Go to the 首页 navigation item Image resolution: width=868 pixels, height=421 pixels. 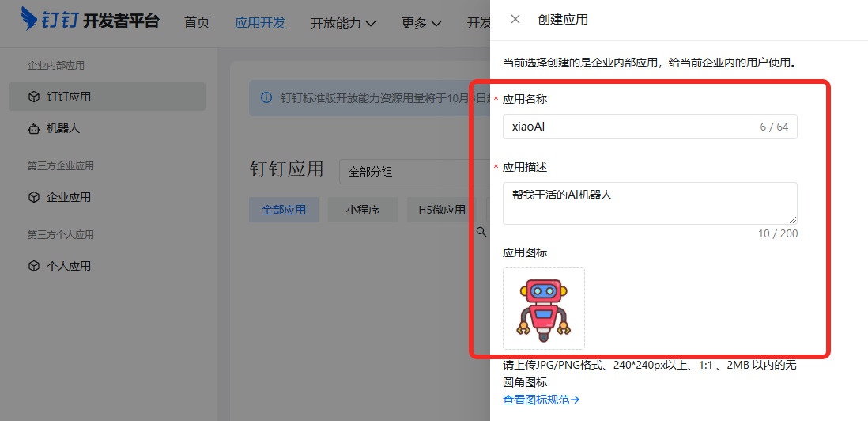pos(197,23)
